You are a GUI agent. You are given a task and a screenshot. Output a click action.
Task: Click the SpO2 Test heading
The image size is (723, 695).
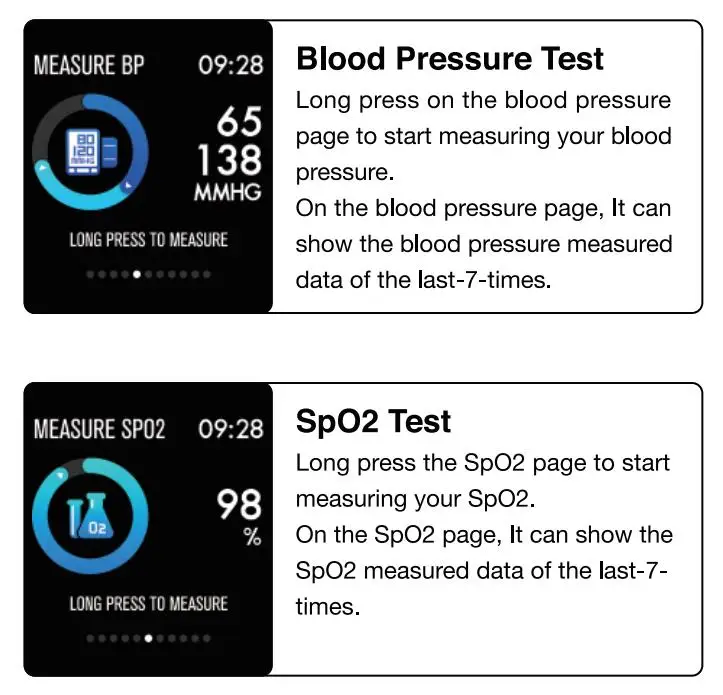pyautogui.click(x=373, y=422)
